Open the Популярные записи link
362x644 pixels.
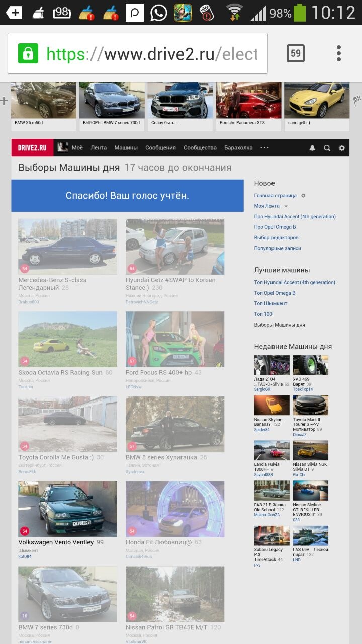pyautogui.click(x=278, y=249)
